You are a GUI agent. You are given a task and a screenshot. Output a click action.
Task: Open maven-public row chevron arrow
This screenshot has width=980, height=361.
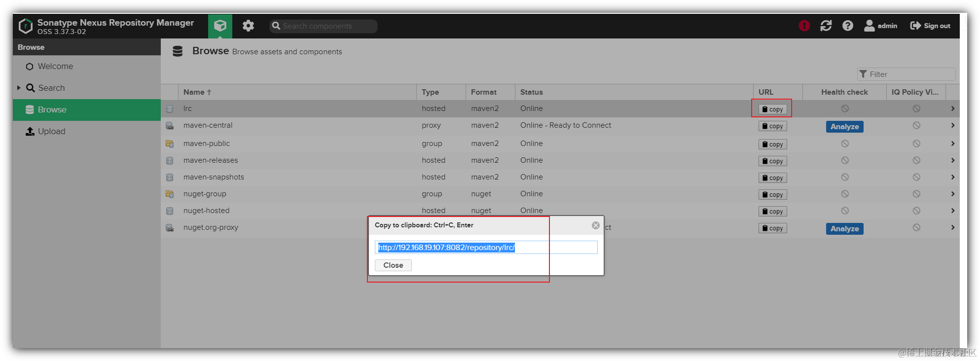tap(952, 144)
